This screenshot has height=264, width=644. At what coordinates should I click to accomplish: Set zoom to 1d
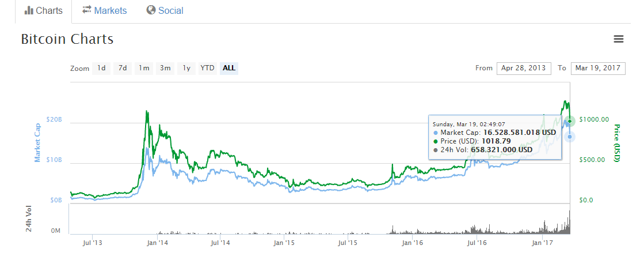(x=101, y=68)
